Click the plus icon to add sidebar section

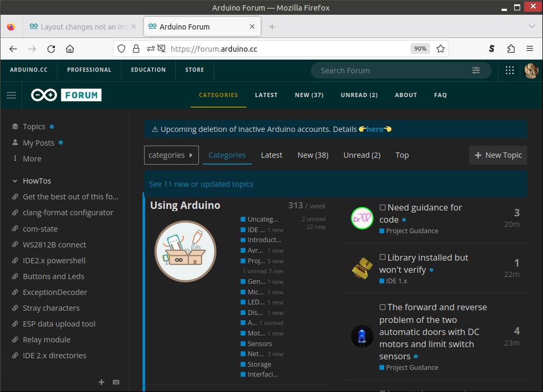point(101,382)
